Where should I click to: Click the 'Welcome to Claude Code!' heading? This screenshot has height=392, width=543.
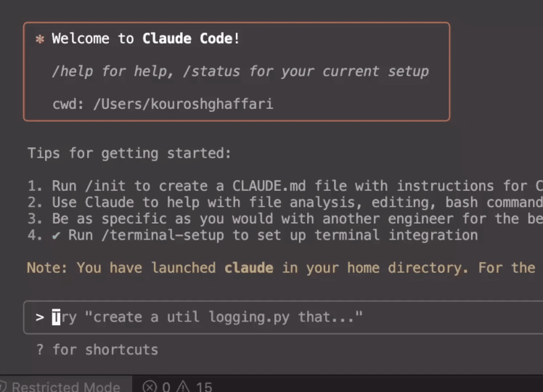(145, 38)
